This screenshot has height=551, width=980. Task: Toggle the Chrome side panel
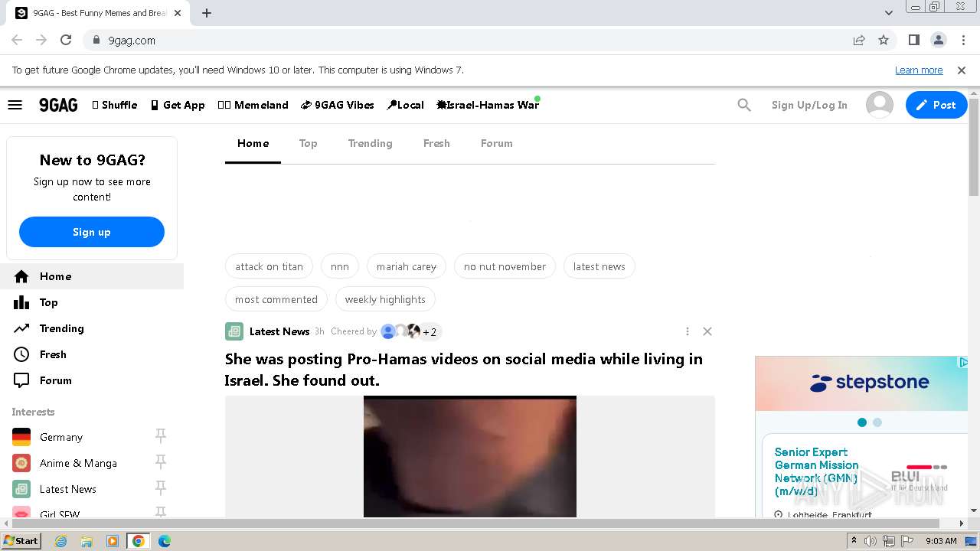913,40
